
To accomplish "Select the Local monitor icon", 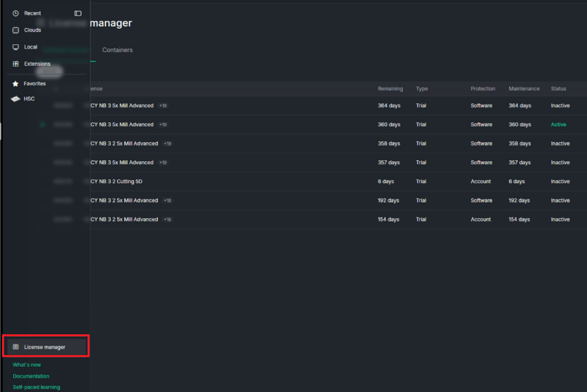I will [x=16, y=47].
